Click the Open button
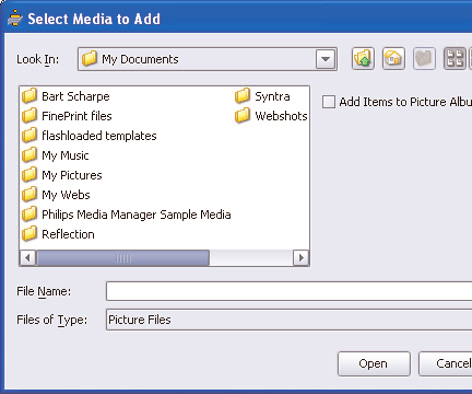Image resolution: width=472 pixels, height=394 pixels. (x=374, y=364)
